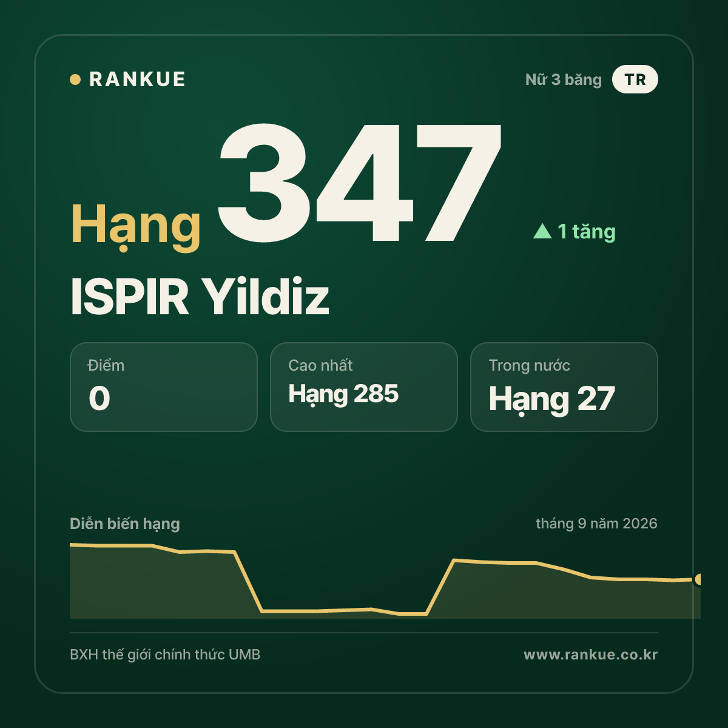The image size is (728, 728).
Task: Open the 'Trong nước' national rank card
Action: point(564,387)
